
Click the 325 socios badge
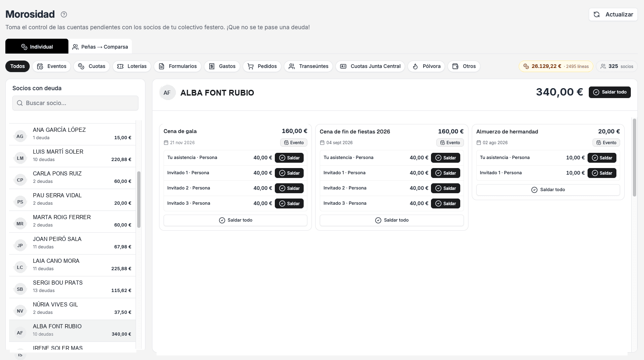pos(617,66)
